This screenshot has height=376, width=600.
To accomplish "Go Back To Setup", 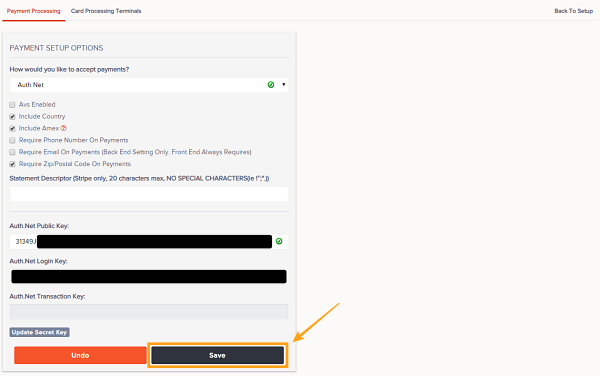I will pos(573,11).
